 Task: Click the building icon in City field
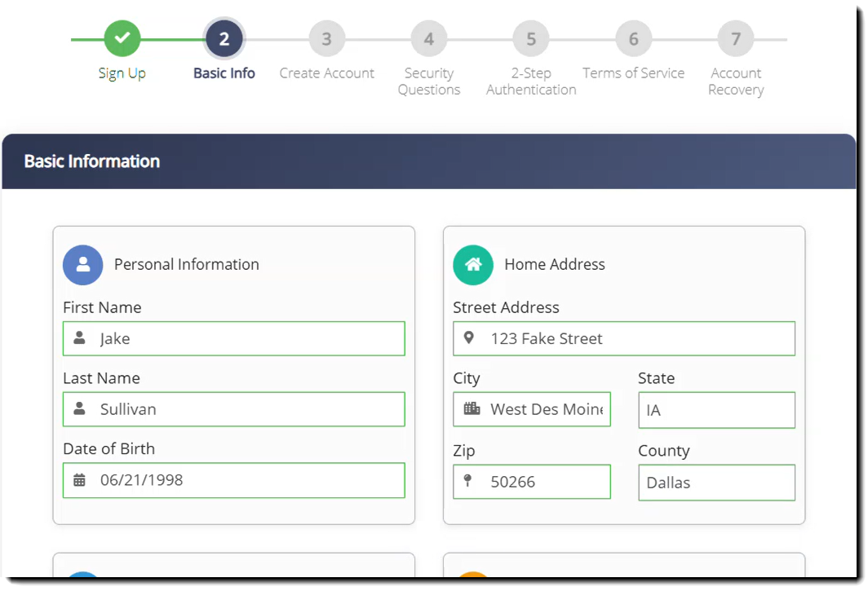point(472,408)
